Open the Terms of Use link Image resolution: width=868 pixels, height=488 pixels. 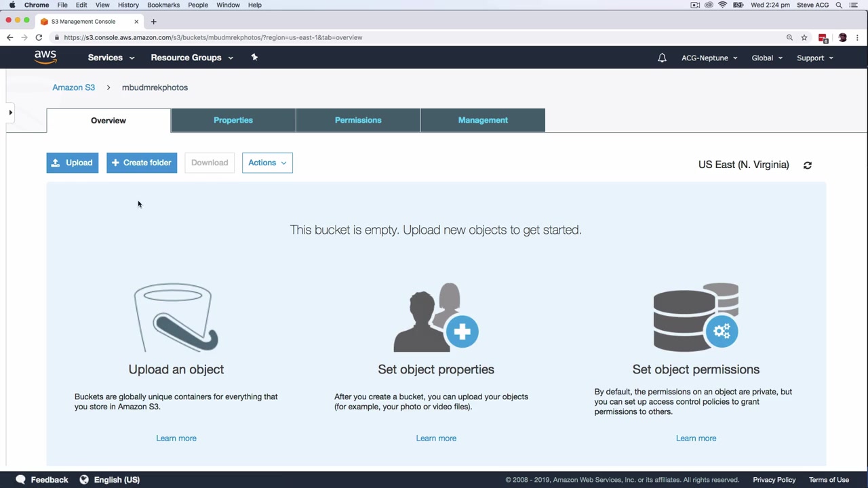(829, 480)
